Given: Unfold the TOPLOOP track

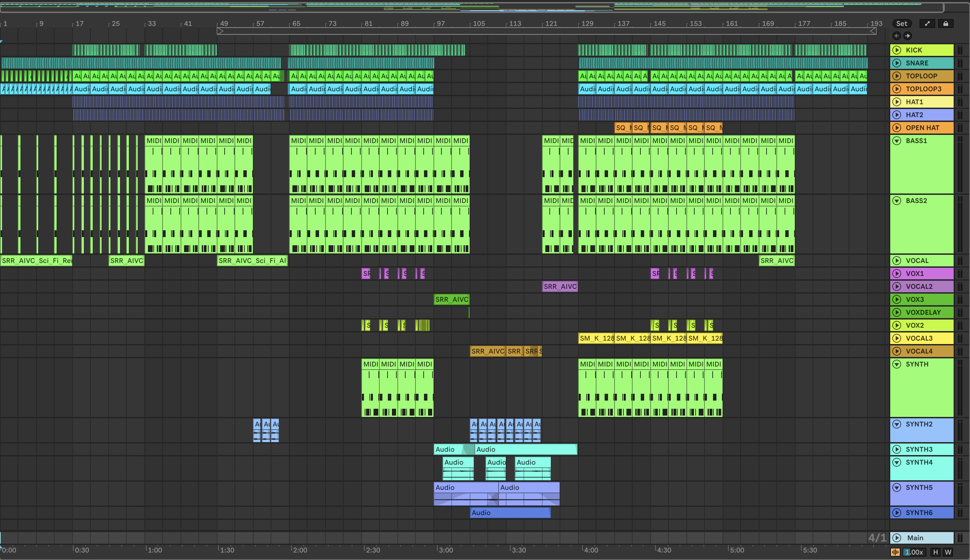Looking at the screenshot, I should pos(896,76).
